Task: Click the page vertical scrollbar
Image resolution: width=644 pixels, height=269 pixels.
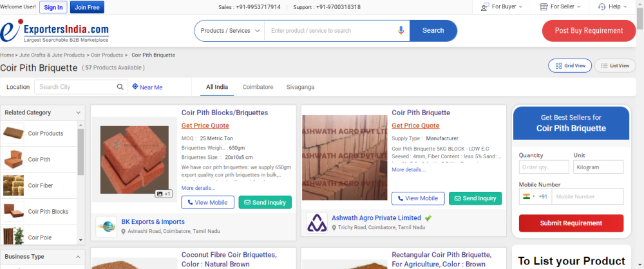Action: [640, 19]
